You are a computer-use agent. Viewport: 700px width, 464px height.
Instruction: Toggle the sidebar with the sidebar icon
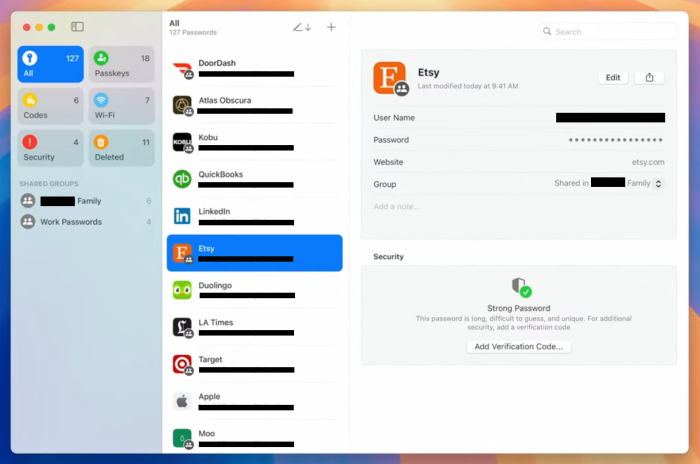point(77,27)
